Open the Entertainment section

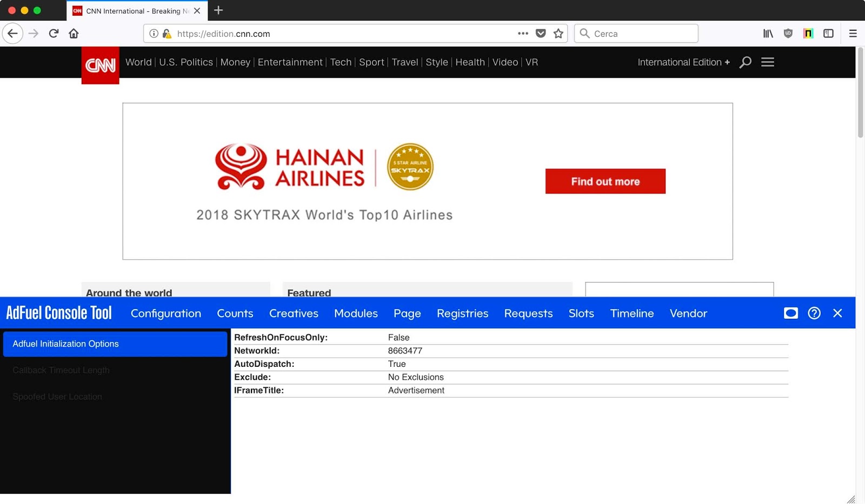(x=290, y=62)
